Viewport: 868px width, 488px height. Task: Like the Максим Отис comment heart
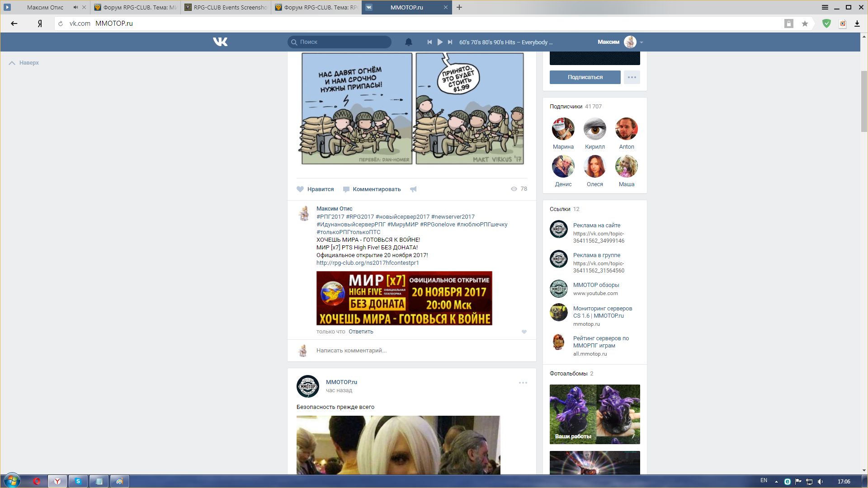pos(524,332)
